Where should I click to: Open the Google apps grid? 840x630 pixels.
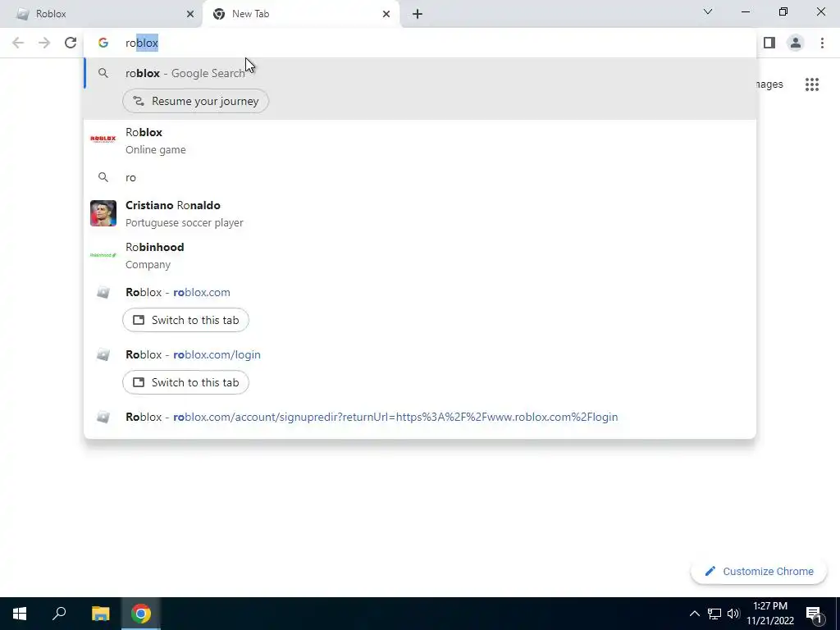[812, 84]
